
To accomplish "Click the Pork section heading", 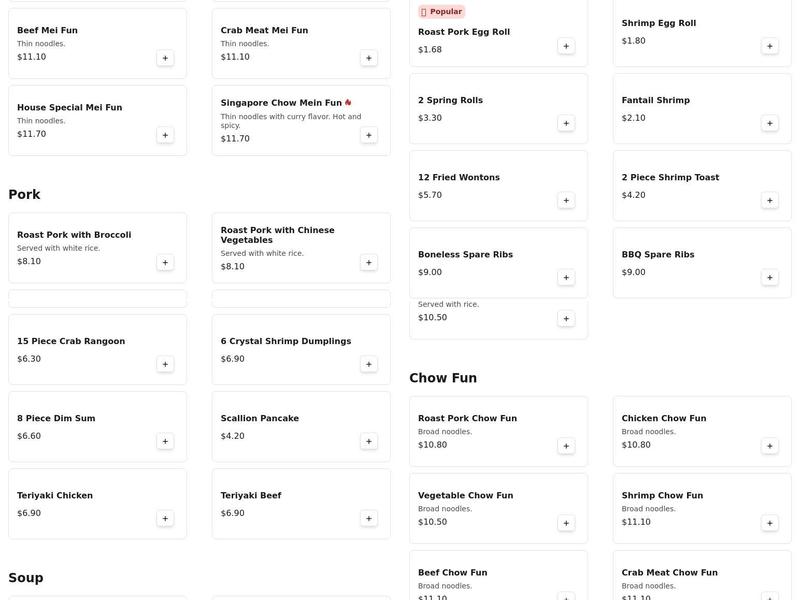I will pyautogui.click(x=24, y=193).
